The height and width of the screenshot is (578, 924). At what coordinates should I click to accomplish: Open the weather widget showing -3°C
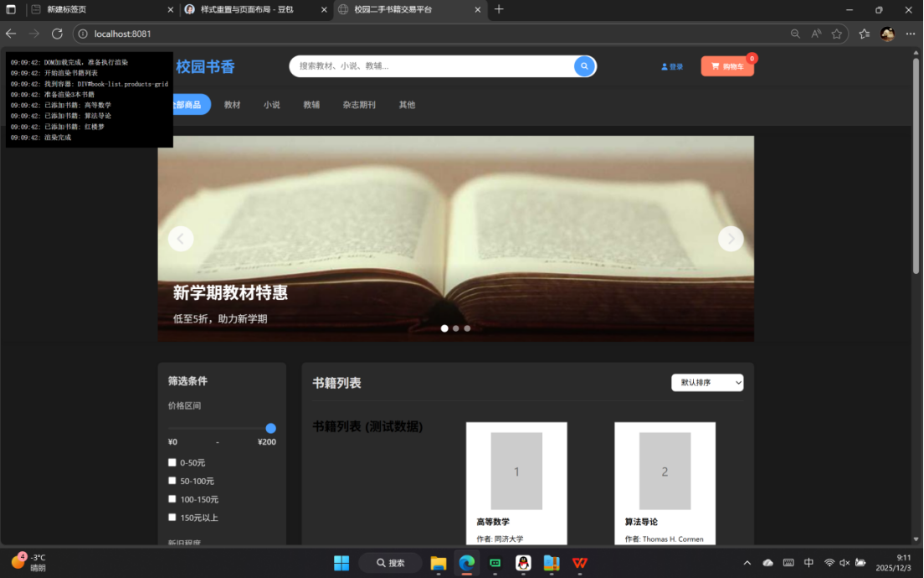pyautogui.click(x=28, y=562)
